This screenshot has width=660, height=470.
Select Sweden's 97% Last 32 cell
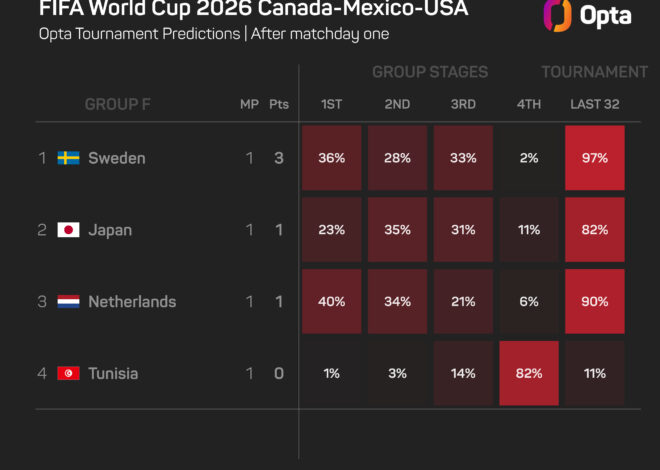click(595, 158)
